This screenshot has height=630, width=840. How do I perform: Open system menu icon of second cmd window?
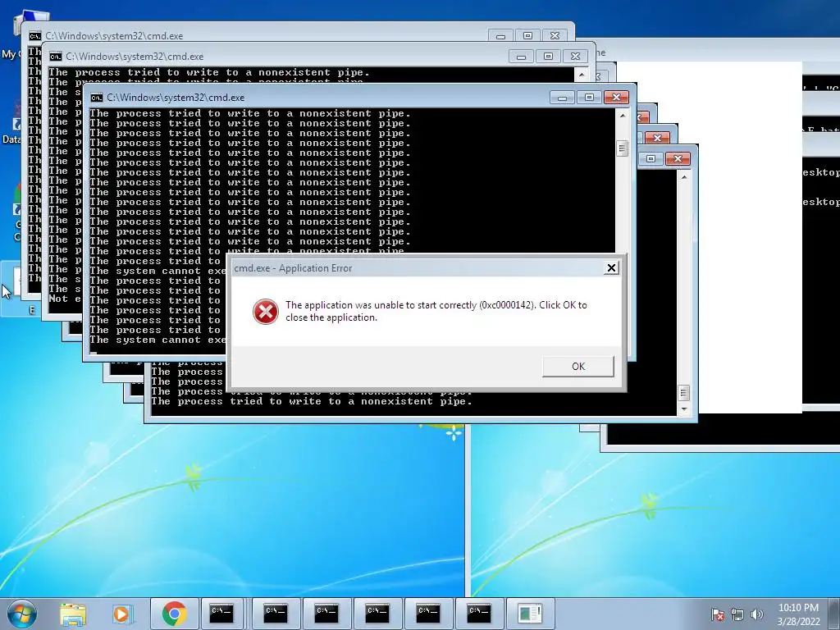pyautogui.click(x=56, y=57)
